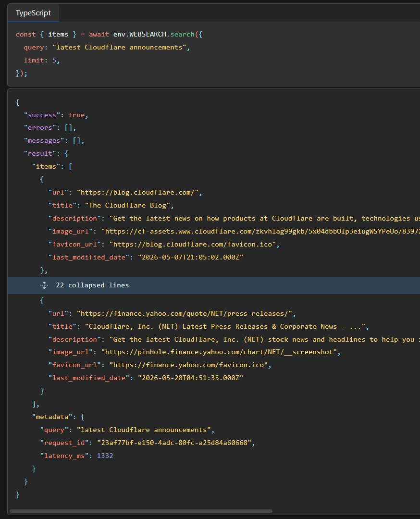
Task: Switch to the TypeScript tab
Action: pyautogui.click(x=33, y=13)
